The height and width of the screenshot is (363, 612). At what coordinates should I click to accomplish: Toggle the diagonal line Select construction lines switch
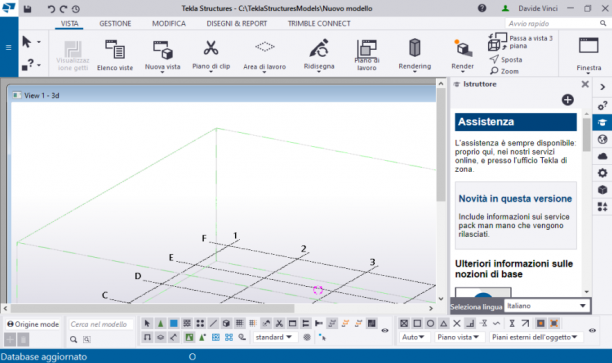tap(213, 323)
